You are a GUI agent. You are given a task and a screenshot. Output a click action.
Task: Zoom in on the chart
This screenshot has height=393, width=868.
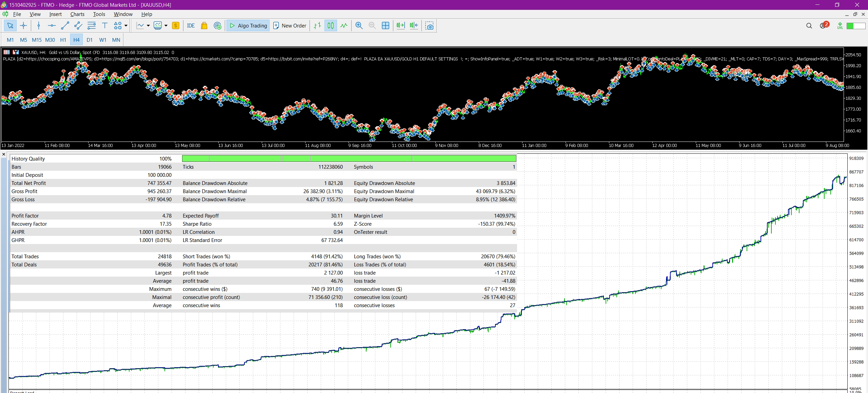(x=359, y=25)
